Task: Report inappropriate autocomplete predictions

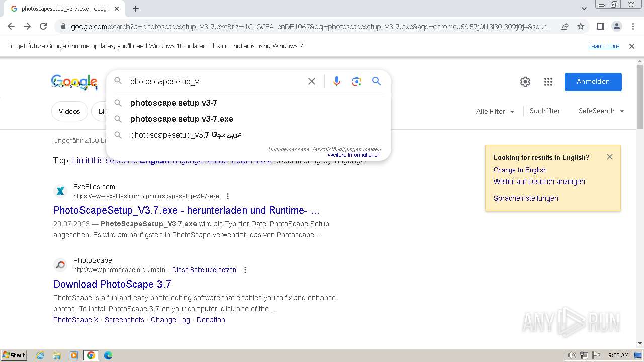Action: [x=325, y=149]
